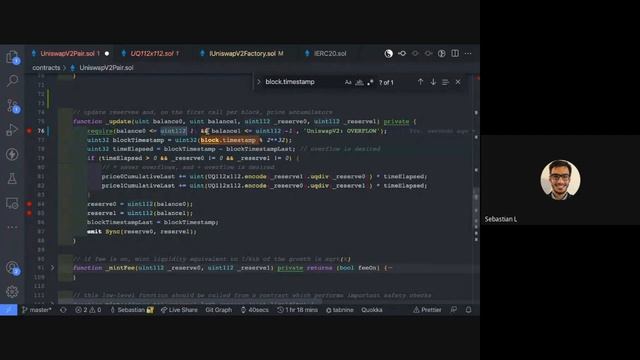
Task: Click Find in Selection icon
Action: (x=445, y=82)
